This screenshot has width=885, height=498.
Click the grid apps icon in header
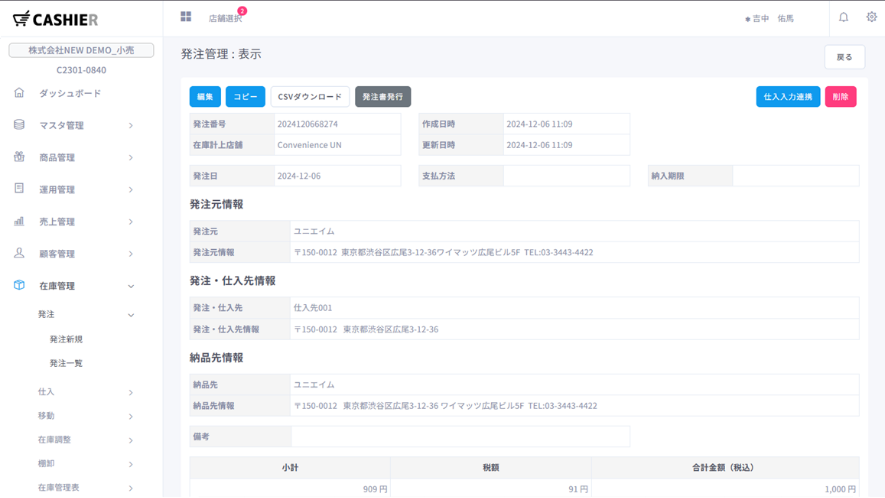point(185,17)
